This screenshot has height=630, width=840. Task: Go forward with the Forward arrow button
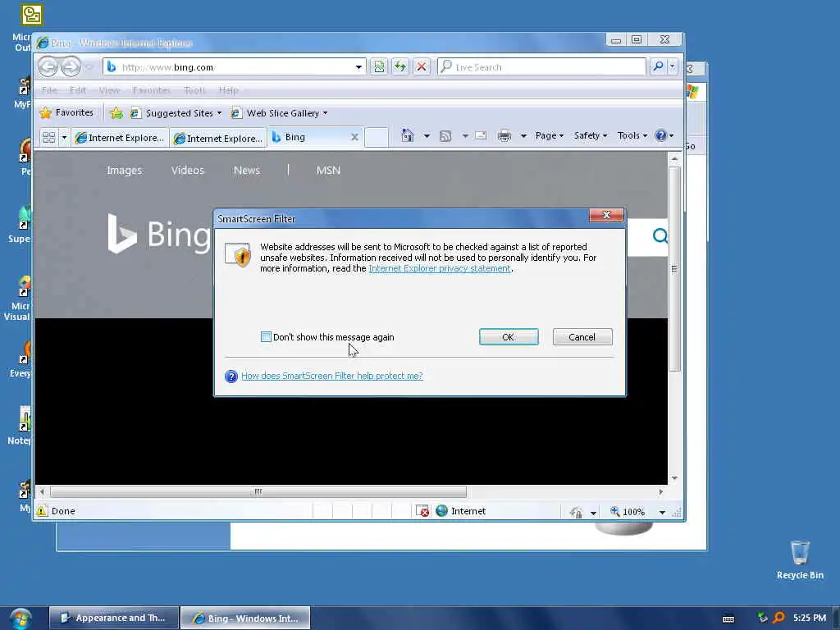(71, 67)
